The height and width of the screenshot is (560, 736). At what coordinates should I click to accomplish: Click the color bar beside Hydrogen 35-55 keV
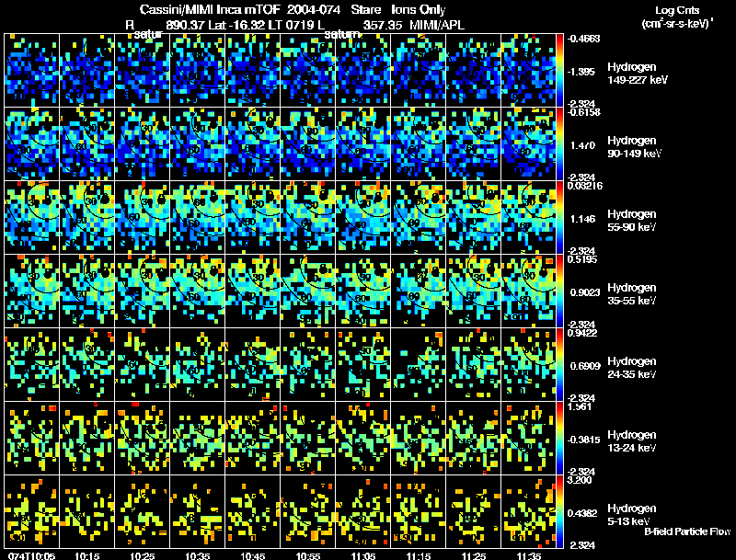coord(559,291)
